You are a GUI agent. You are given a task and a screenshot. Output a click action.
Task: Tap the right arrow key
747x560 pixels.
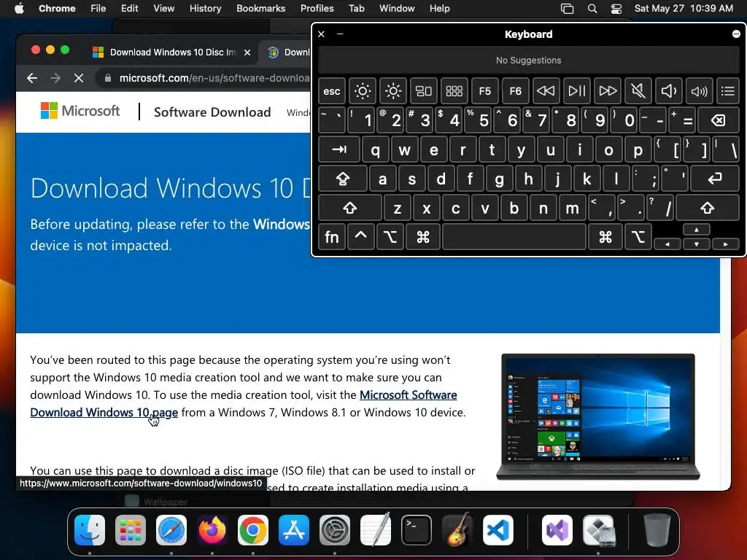coord(726,244)
